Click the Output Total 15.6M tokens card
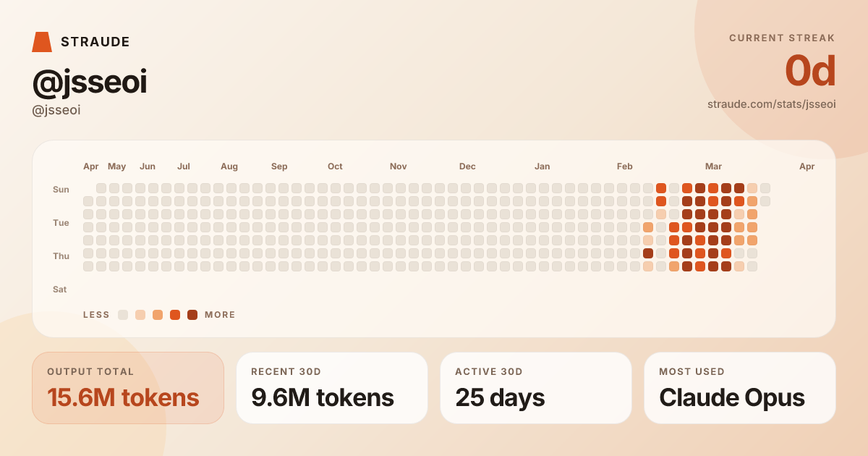This screenshot has width=868, height=456. 128,388
